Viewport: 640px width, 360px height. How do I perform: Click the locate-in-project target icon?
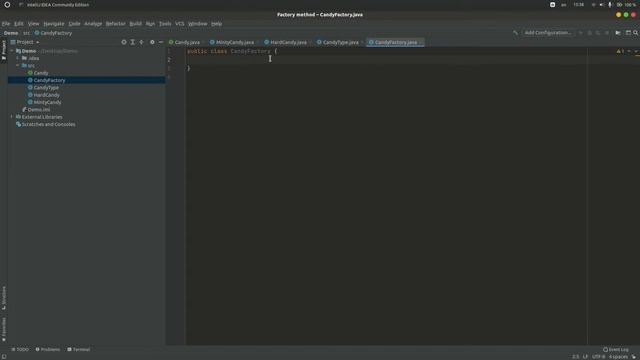click(124, 42)
